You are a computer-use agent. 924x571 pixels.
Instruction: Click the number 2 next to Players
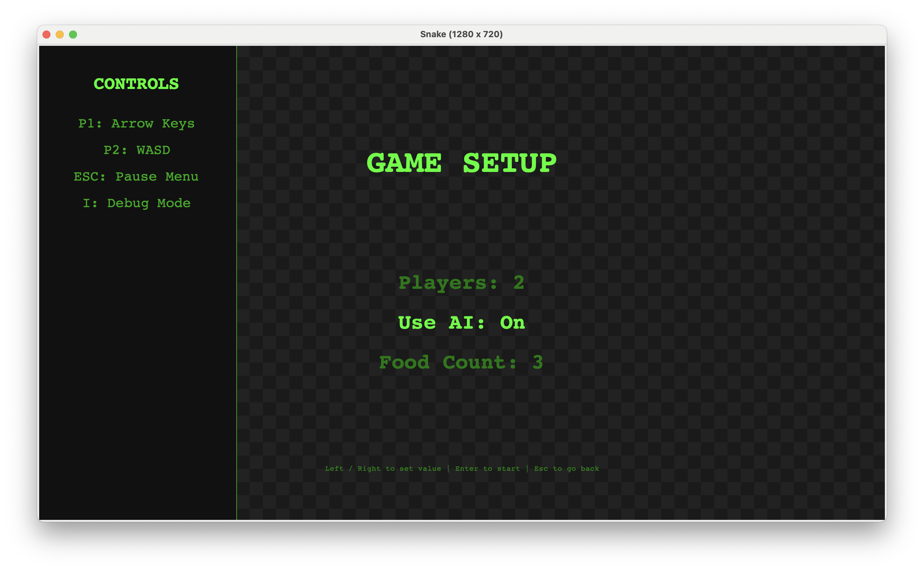click(x=519, y=283)
